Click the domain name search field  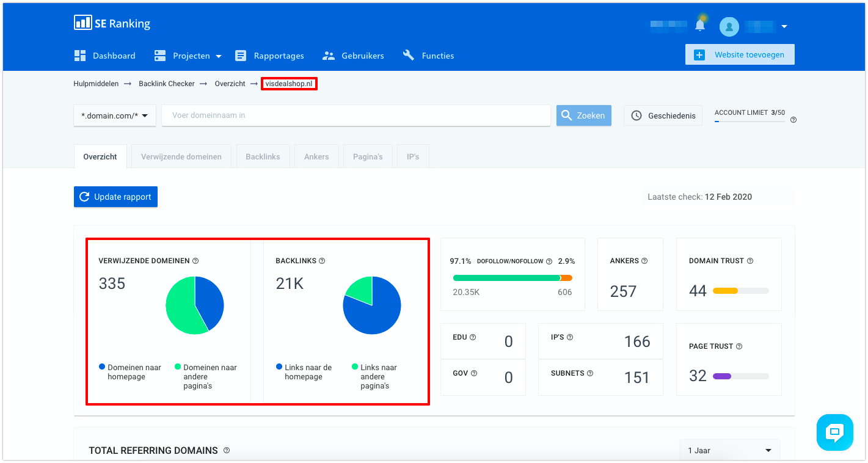click(356, 115)
